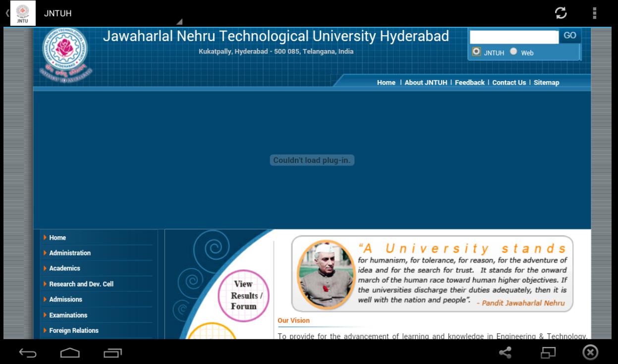Open Sitemap in top navigation
Screen dimensions: 618x364
click(546, 83)
